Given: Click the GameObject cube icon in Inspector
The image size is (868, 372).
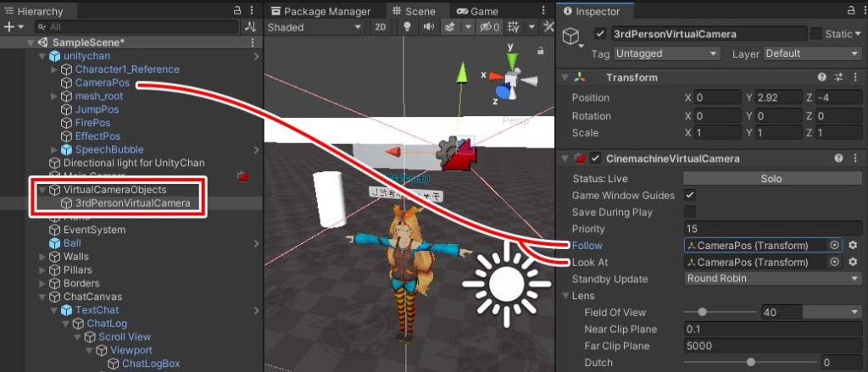Looking at the screenshot, I should (570, 36).
